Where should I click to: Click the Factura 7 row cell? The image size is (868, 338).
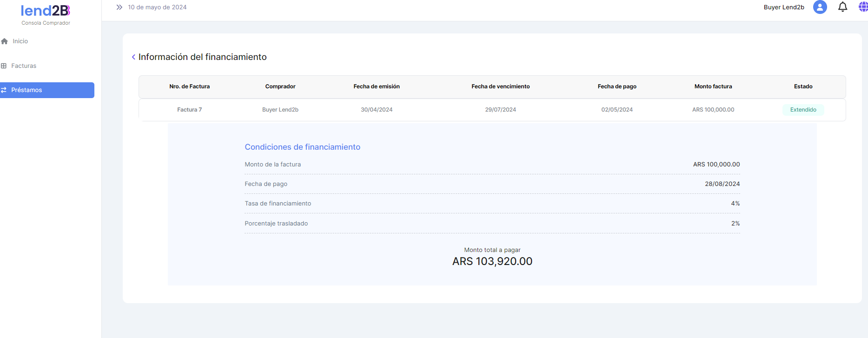click(189, 110)
